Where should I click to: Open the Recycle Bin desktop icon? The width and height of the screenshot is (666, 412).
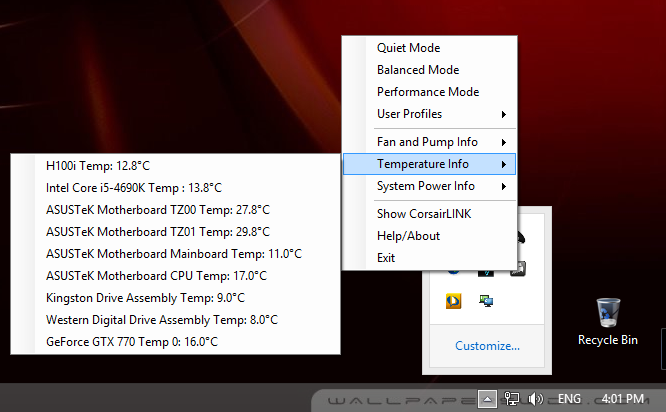[608, 322]
